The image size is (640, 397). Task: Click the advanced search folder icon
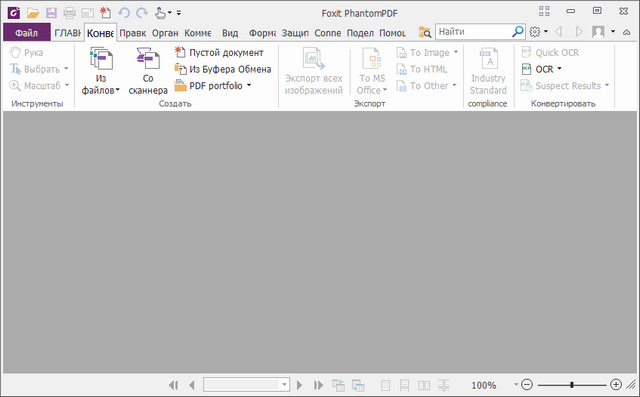(425, 32)
